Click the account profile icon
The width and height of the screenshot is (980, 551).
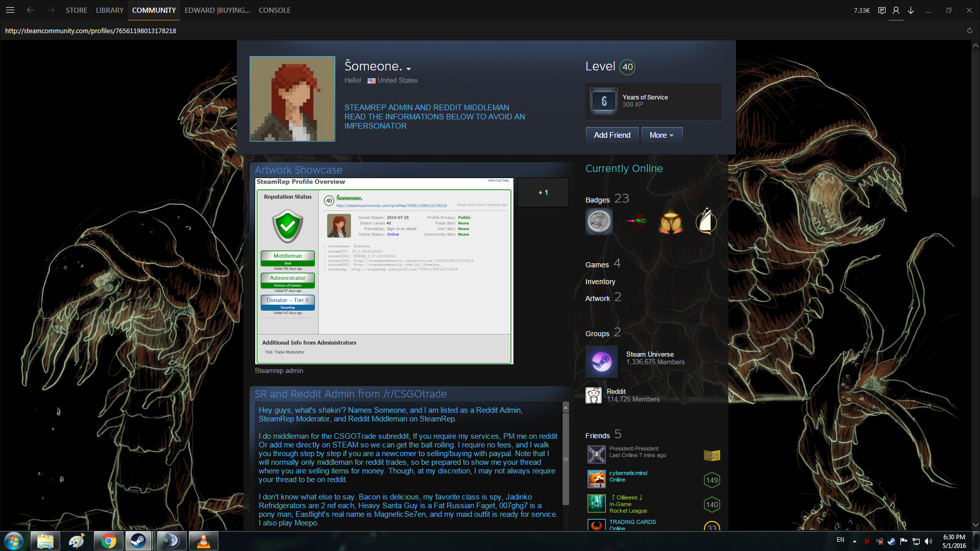[x=896, y=10]
